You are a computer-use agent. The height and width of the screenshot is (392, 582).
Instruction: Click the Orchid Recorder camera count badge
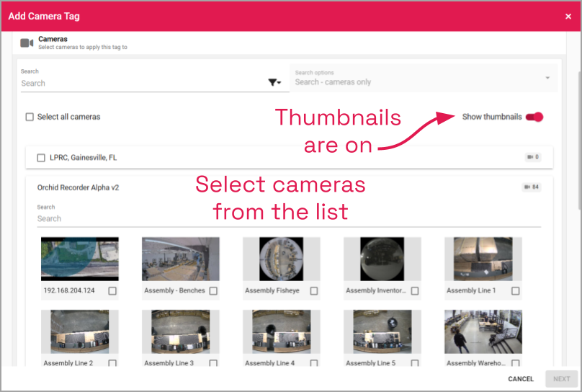click(x=532, y=187)
